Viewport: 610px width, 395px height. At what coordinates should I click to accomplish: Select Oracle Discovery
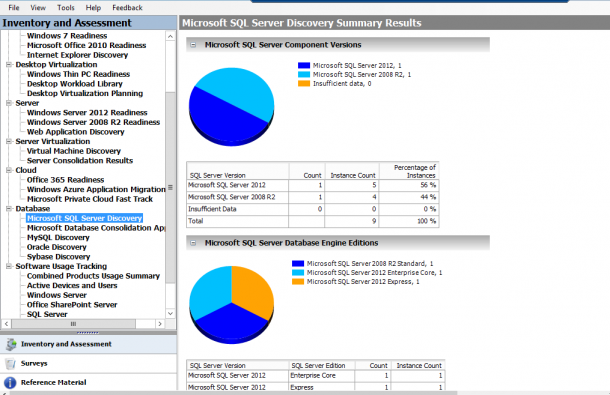[x=56, y=247]
